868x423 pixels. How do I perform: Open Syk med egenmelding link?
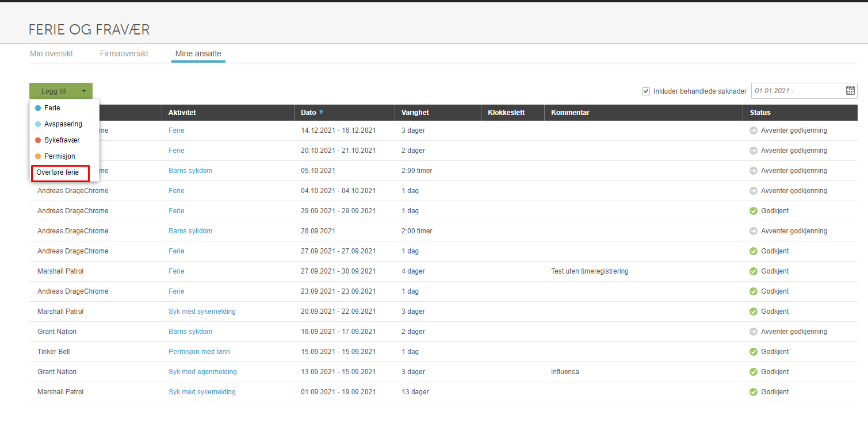coord(202,372)
